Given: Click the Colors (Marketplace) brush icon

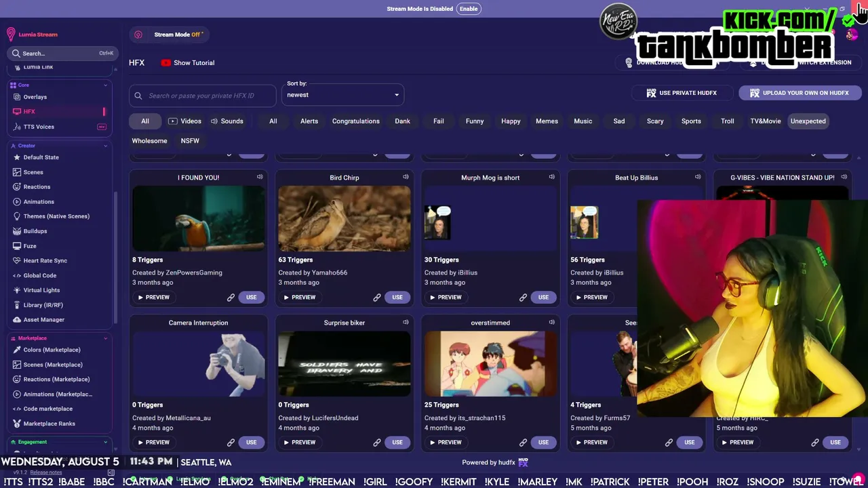Looking at the screenshot, I should click(x=17, y=350).
